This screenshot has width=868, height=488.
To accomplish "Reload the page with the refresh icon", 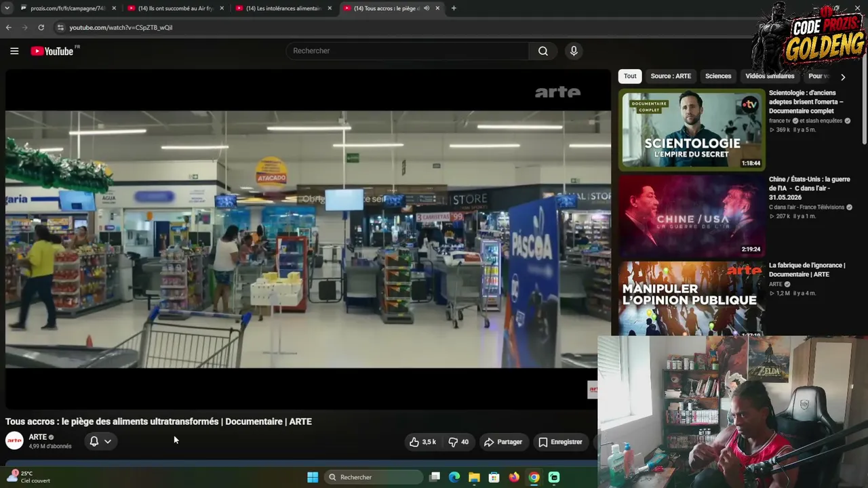I will tap(41, 28).
